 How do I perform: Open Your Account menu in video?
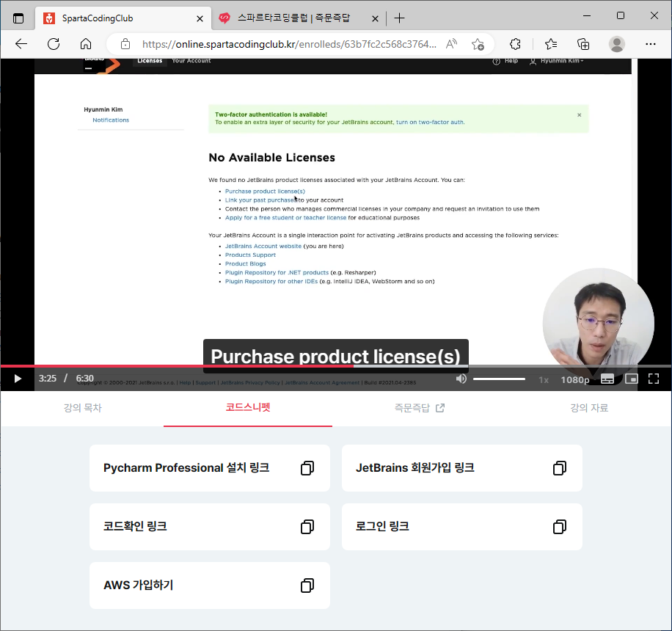click(191, 61)
